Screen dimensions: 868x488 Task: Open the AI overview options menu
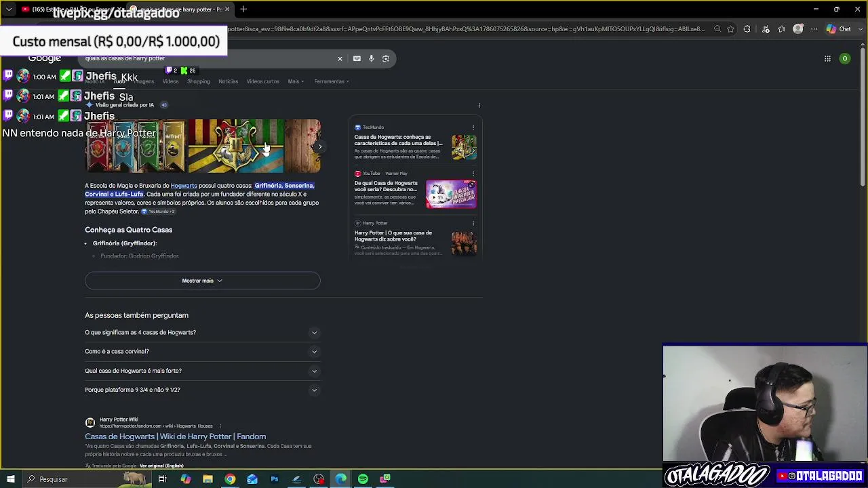(x=479, y=105)
